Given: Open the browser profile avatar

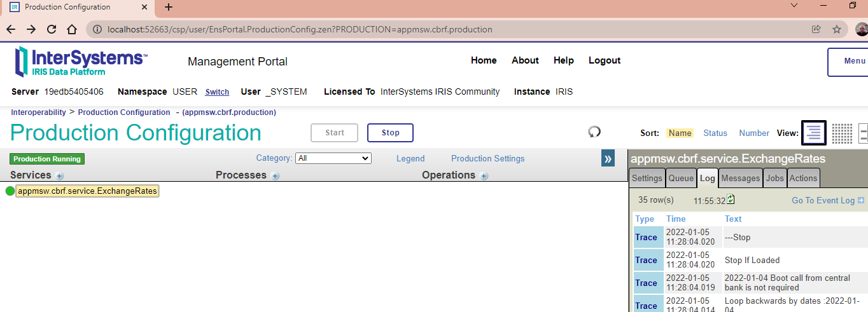Looking at the screenshot, I should tap(862, 29).
